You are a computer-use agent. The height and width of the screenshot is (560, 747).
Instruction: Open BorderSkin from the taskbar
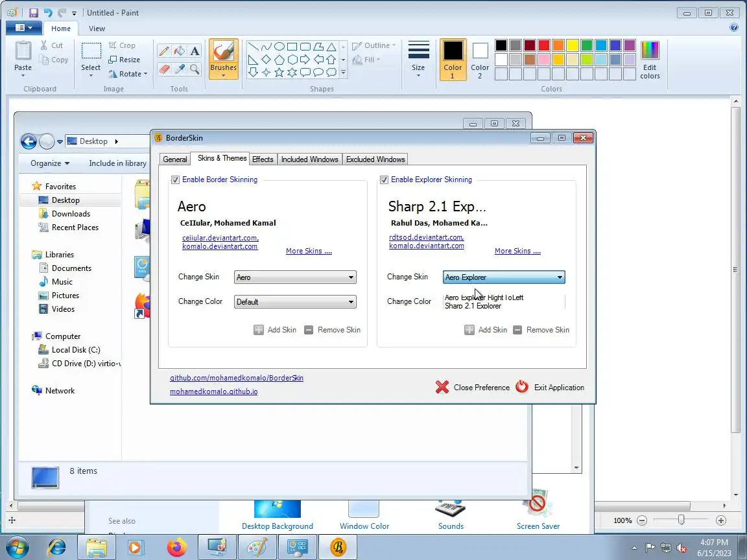tap(338, 547)
